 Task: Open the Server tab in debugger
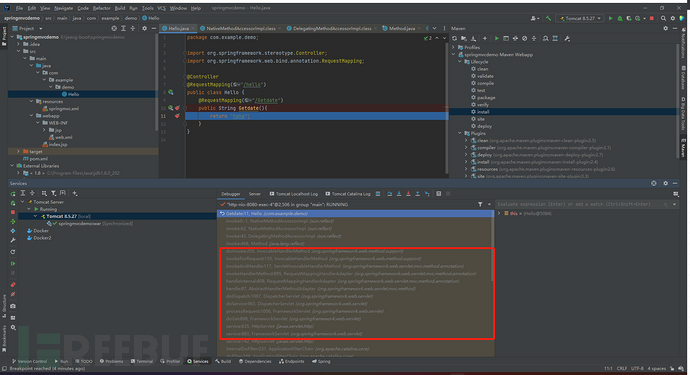pyautogui.click(x=254, y=194)
